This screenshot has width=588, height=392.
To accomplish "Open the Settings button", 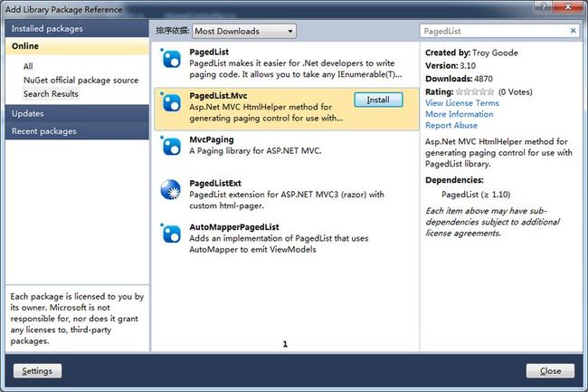I will (37, 371).
